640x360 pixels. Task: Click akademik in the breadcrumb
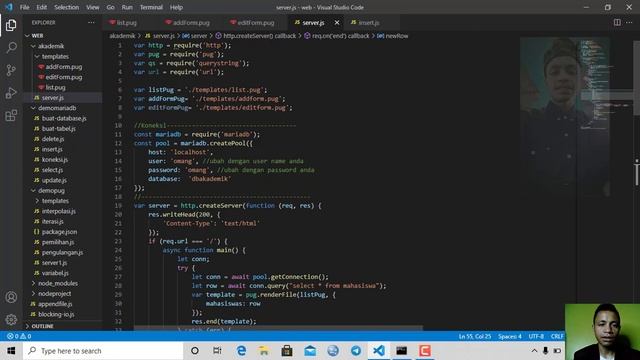(x=122, y=36)
